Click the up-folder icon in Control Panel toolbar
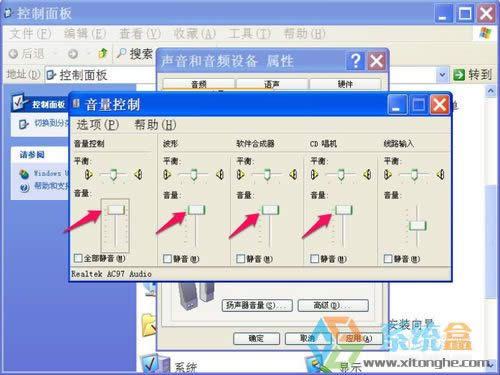 tap(103, 53)
